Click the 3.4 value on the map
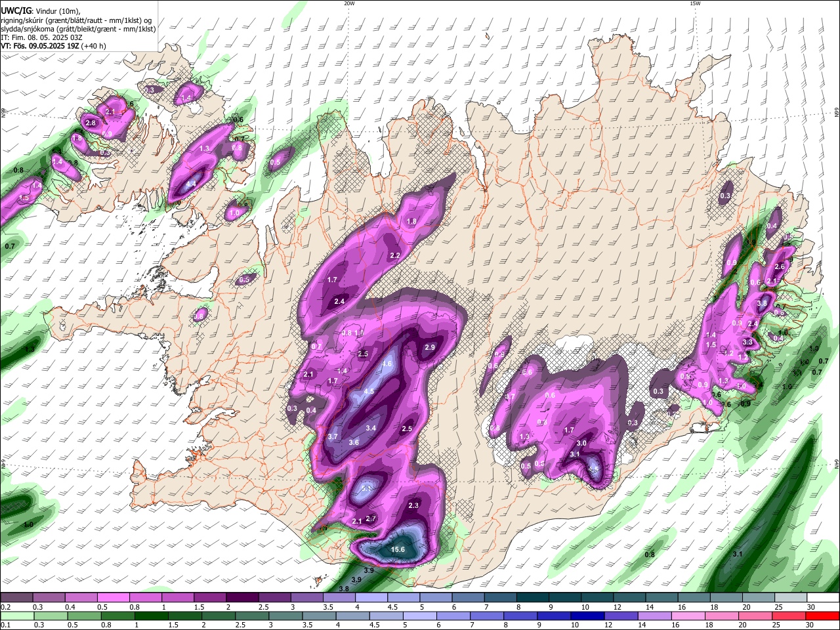 tap(371, 429)
